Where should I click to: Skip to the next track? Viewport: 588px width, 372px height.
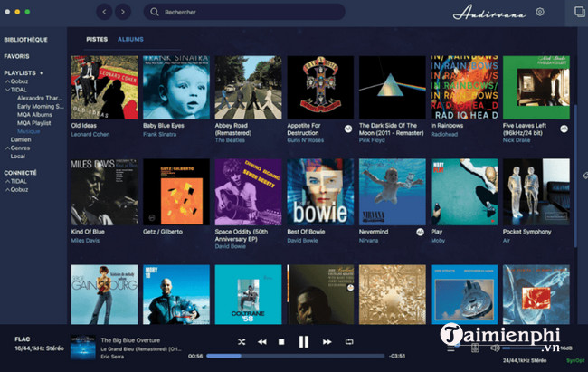326,342
